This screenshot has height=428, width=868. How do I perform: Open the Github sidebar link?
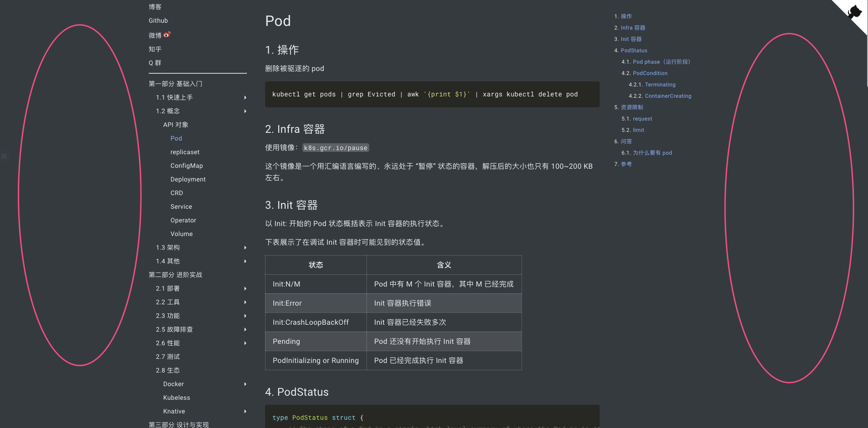pyautogui.click(x=158, y=20)
